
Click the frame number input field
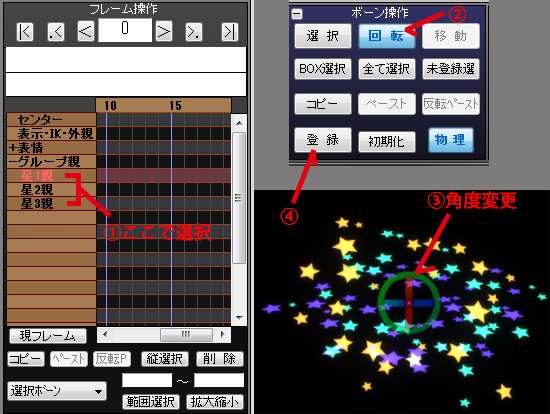(125, 30)
